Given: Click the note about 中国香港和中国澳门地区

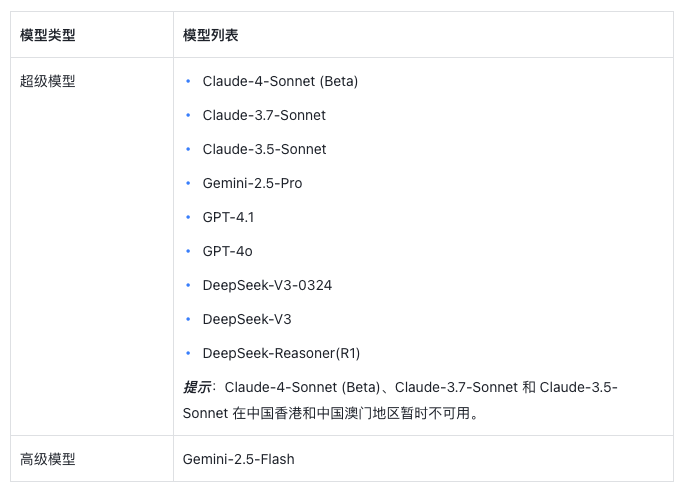Looking at the screenshot, I should click(x=400, y=400).
